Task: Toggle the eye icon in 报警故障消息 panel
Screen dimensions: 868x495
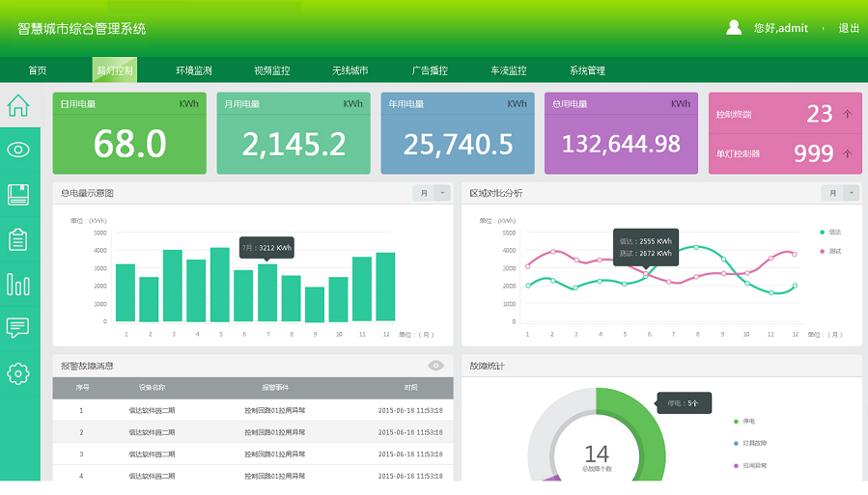Action: click(436, 366)
